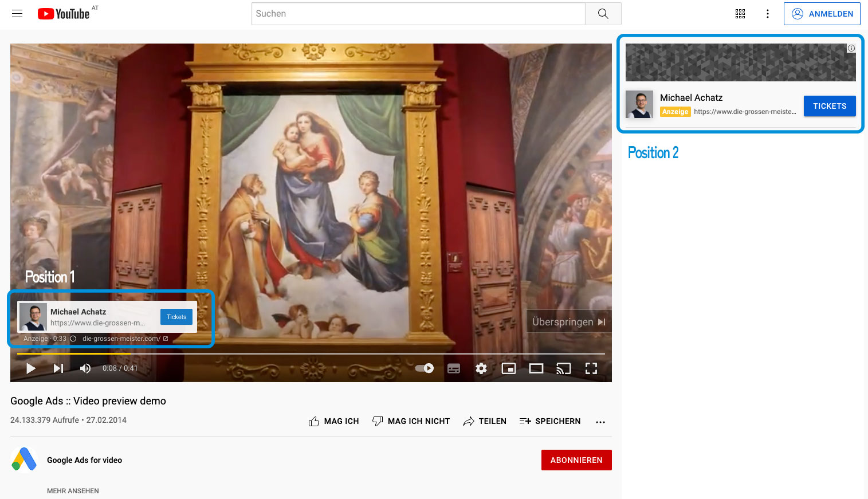Image resolution: width=868 pixels, height=499 pixels.
Task: Enable miniplayer mode
Action: (x=509, y=368)
